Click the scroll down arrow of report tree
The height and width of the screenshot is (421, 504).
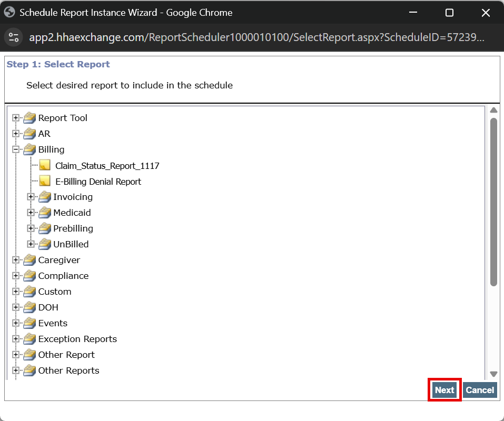493,374
